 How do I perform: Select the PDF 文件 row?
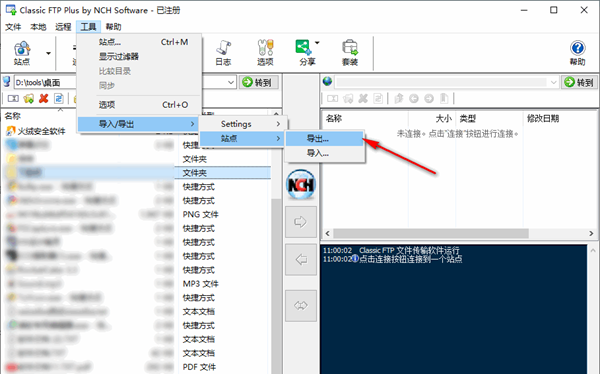click(x=137, y=367)
